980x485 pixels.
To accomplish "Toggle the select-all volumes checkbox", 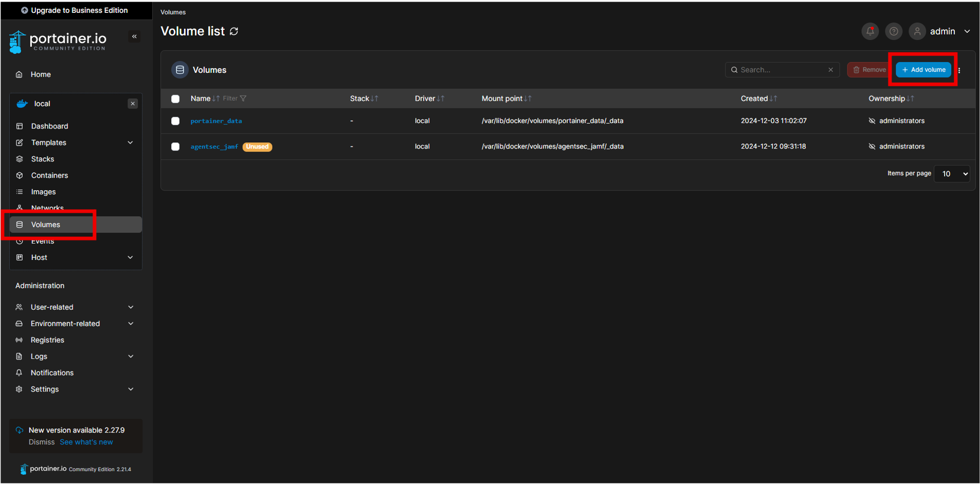I will click(x=175, y=99).
